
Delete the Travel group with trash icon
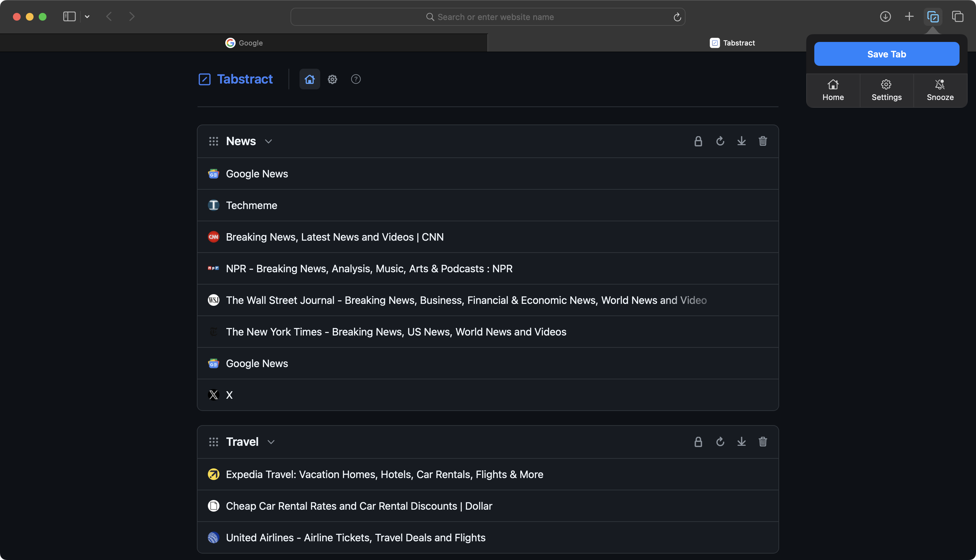click(x=762, y=442)
